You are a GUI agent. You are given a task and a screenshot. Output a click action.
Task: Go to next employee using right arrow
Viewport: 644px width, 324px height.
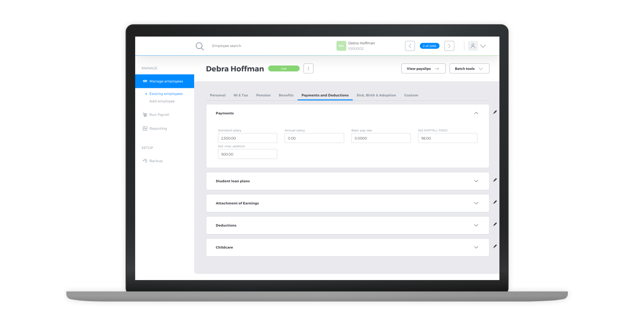(449, 46)
